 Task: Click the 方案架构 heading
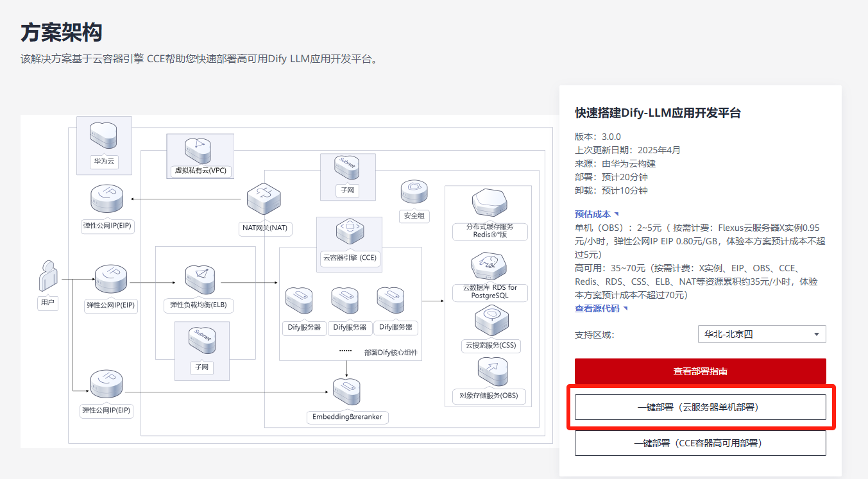[x=62, y=32]
